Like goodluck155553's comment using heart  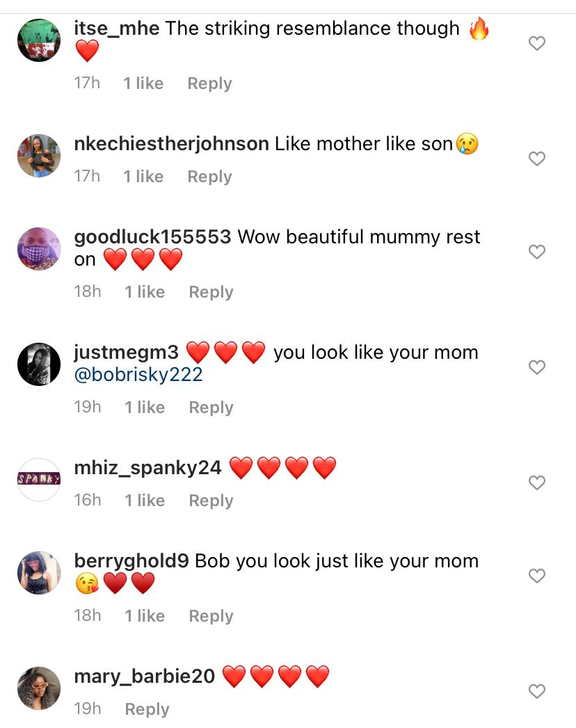click(536, 252)
